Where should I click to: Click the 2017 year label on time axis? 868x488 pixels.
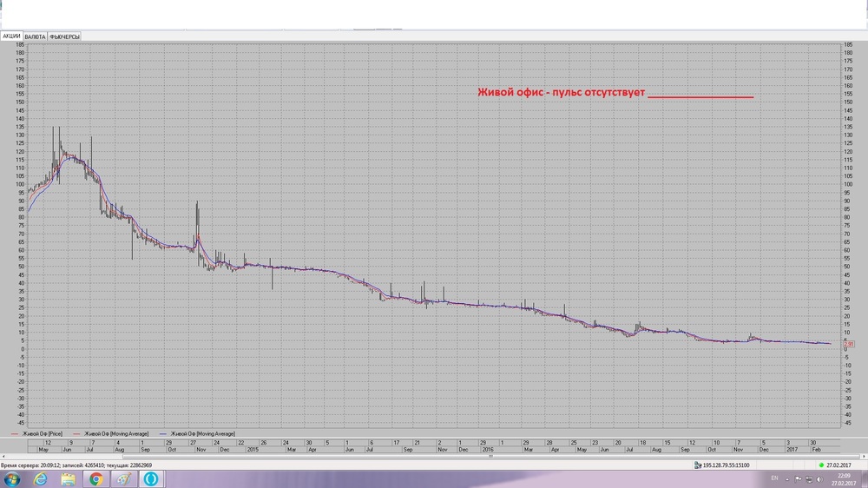[792, 449]
